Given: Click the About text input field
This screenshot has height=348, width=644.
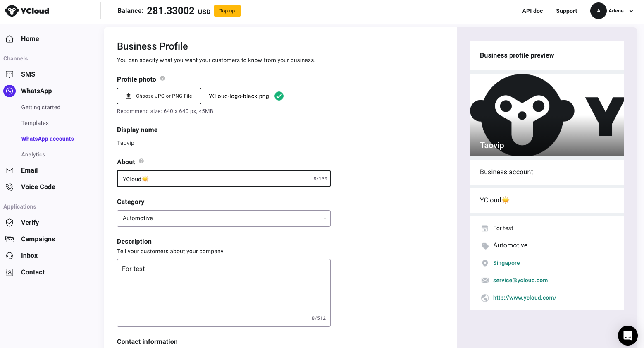Looking at the screenshot, I should (x=224, y=179).
